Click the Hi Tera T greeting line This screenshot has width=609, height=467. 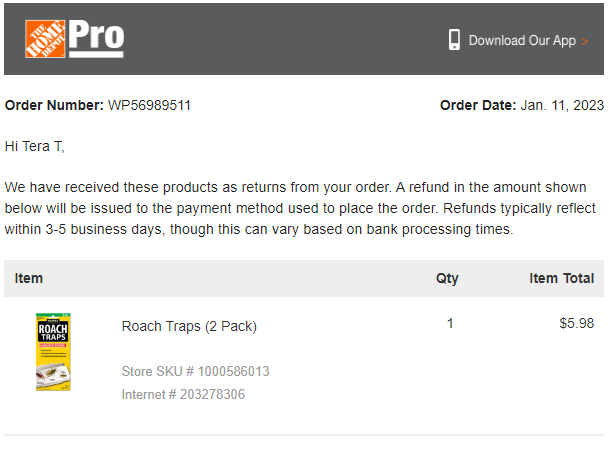pyautogui.click(x=35, y=146)
